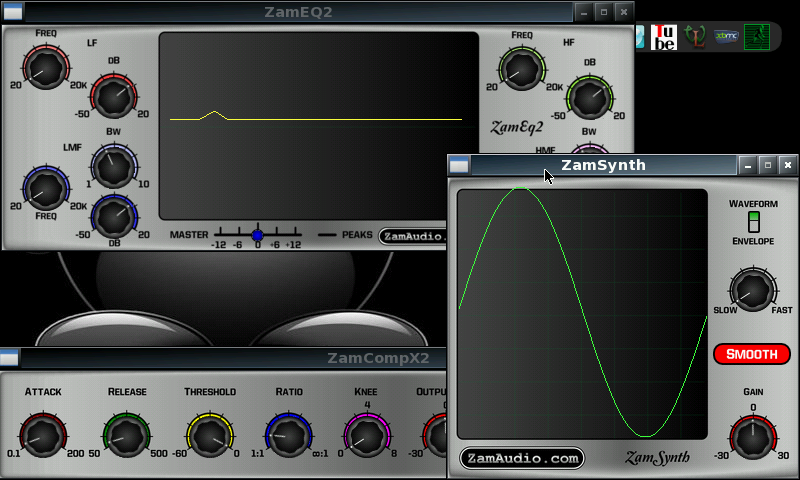Click the LMF BW bandwidth knob in ZamEQ2
The image size is (800, 480).
(114, 166)
